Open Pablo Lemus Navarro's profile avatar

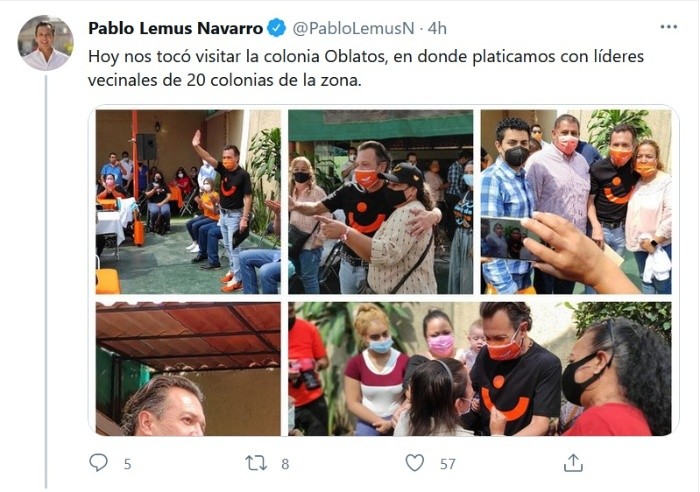[x=46, y=43]
